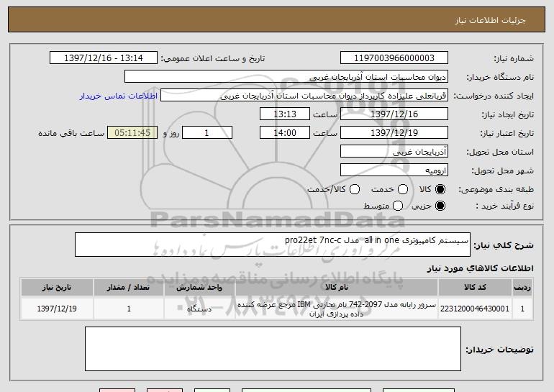Screen dimensions: 554x392
Task: Click the need number field 1197003966000003
Action: (394, 58)
